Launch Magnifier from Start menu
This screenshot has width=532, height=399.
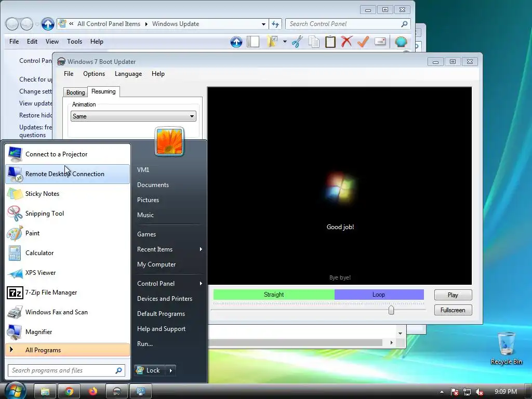[x=68, y=332]
